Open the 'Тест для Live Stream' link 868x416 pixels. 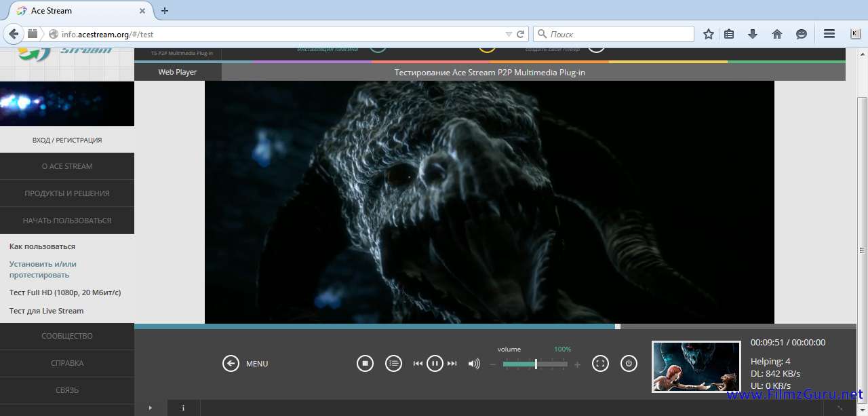pyautogui.click(x=46, y=311)
